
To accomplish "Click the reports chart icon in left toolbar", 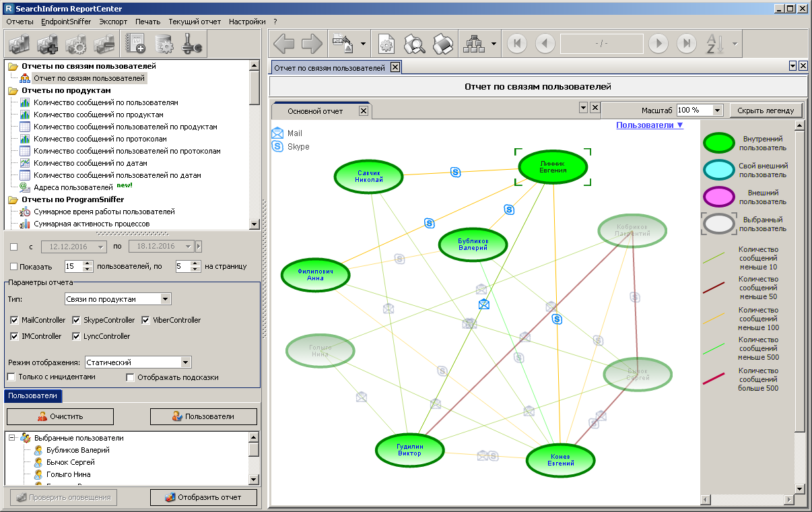I will [x=20, y=44].
